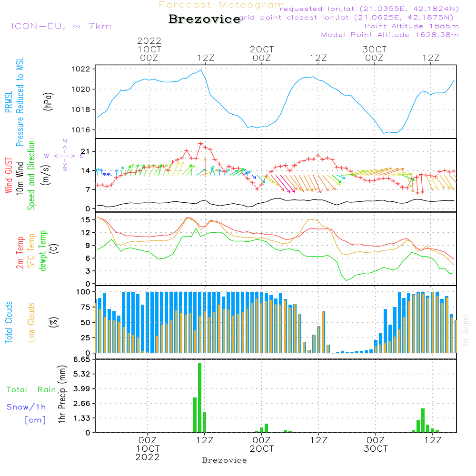Click the green 'Total Rain' label
The width and height of the screenshot is (476, 476).
point(31,390)
